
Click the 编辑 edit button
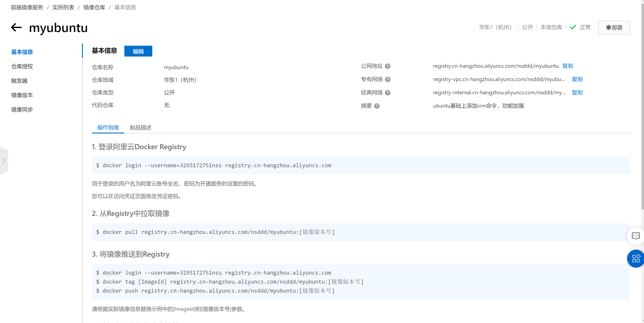click(138, 51)
